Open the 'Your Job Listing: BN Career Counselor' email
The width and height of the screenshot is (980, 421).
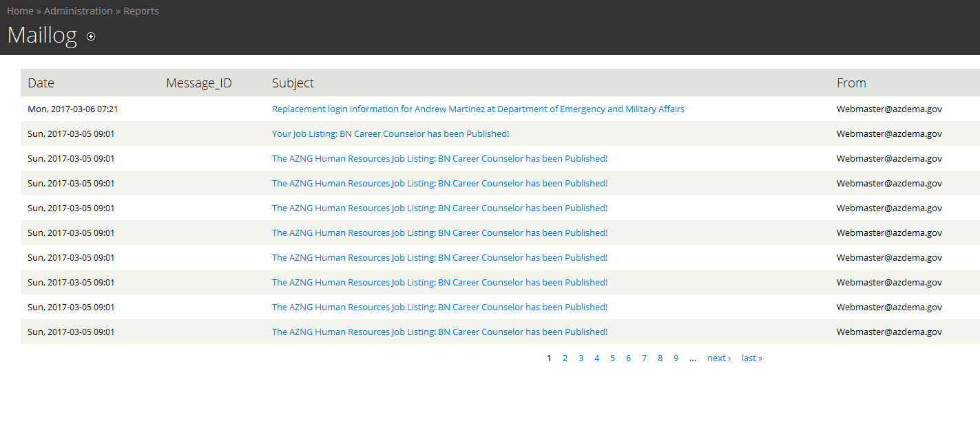390,133
